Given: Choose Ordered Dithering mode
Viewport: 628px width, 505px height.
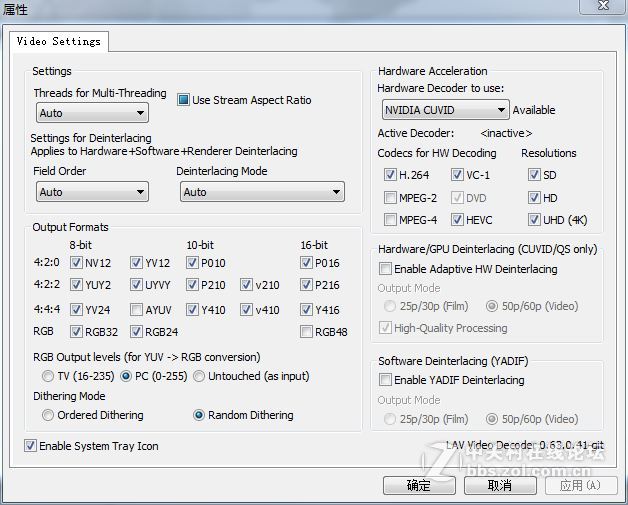Looking at the screenshot, I should coord(48,415).
